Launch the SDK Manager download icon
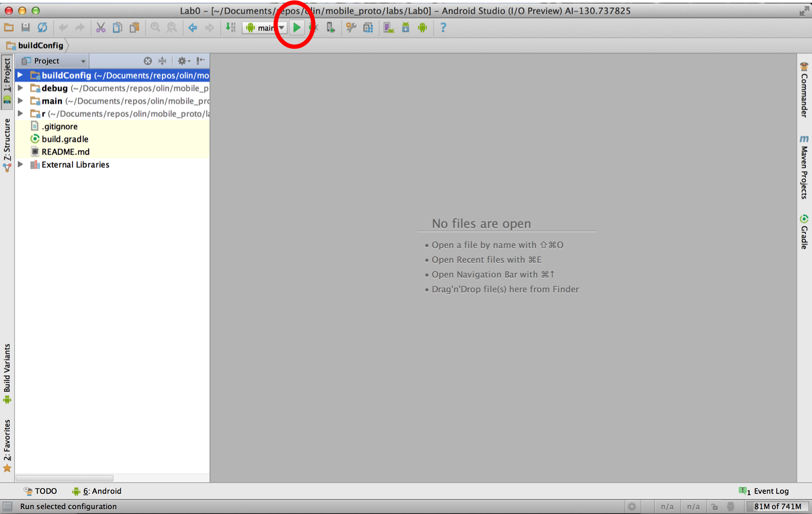This screenshot has width=812, height=514. [x=405, y=28]
